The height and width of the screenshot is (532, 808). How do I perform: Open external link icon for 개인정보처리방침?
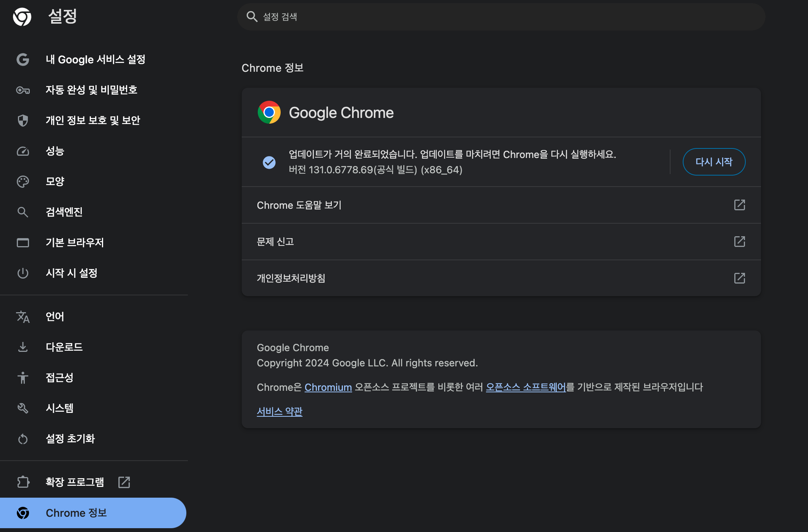[x=739, y=278]
